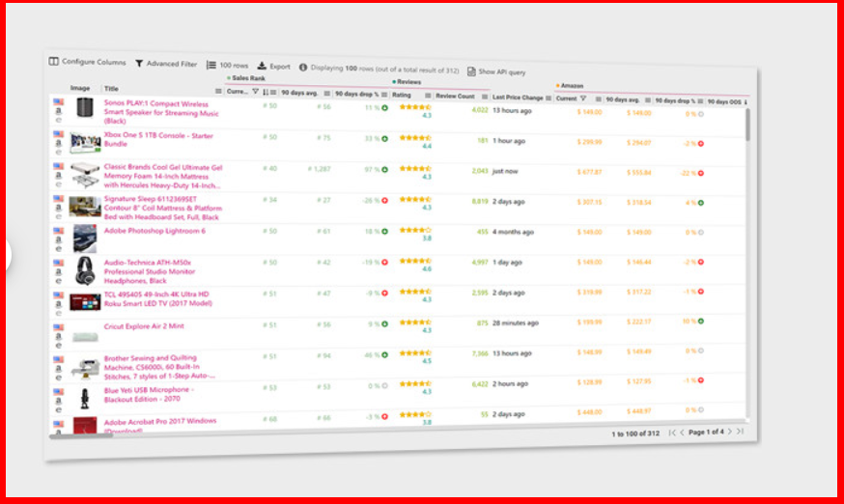
Task: Click the Sales Rank Current filter funnel icon
Action: pos(256,92)
